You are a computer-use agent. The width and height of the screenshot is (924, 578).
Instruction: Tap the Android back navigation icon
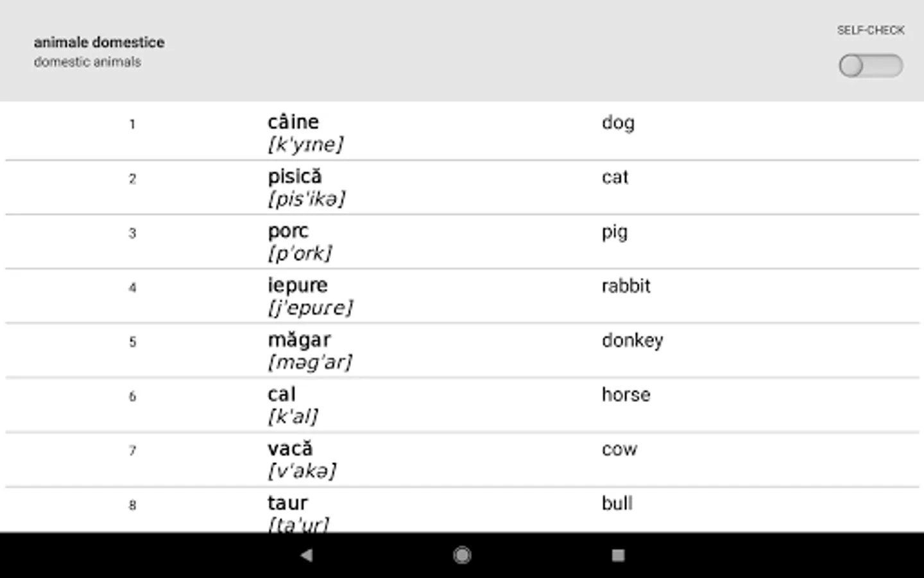pos(307,555)
